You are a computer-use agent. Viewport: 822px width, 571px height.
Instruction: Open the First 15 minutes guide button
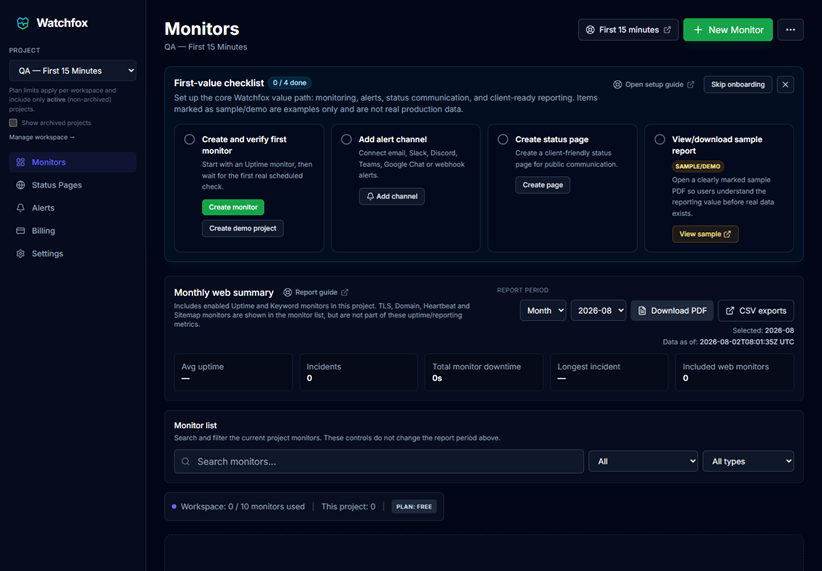click(628, 30)
